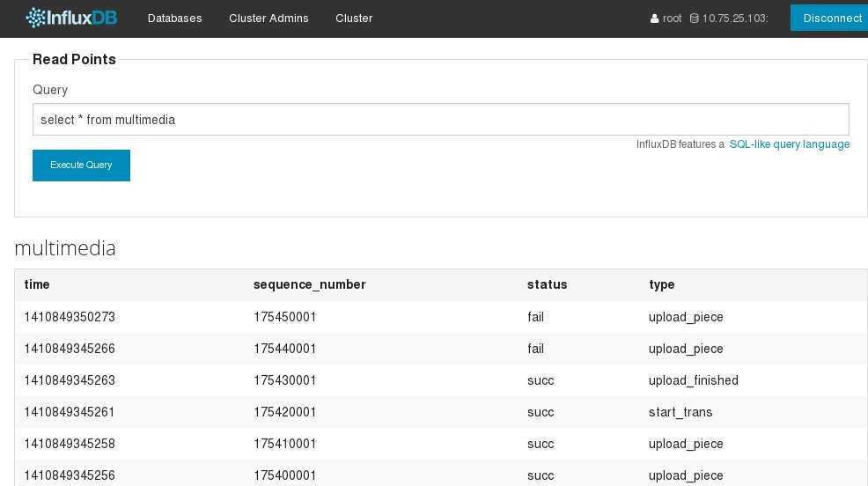The height and width of the screenshot is (486, 868).
Task: Select time value 1410849345266
Action: pyautogui.click(x=70, y=348)
